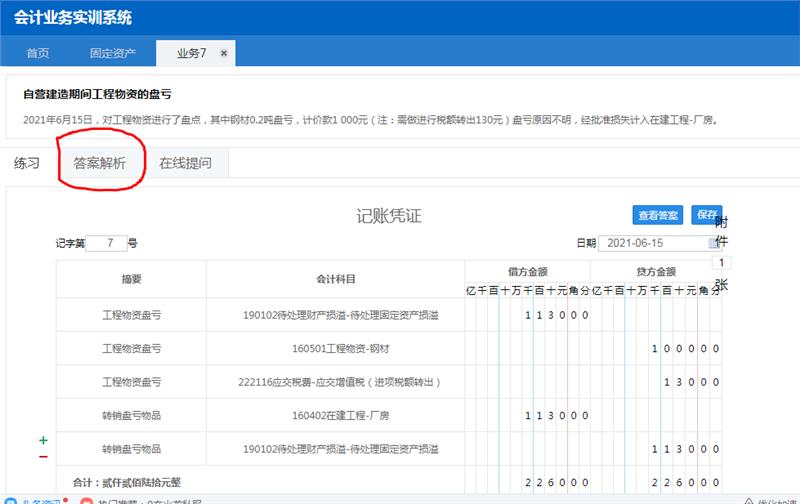Select the 练习 tab

point(27,163)
